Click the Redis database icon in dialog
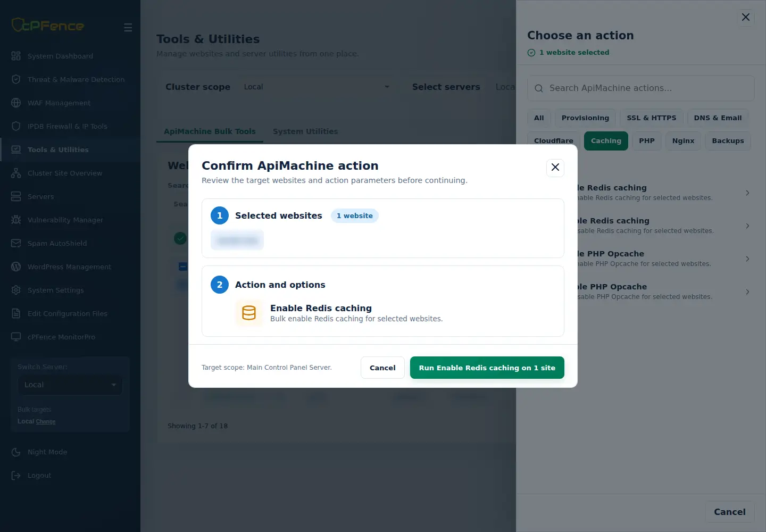 coord(249,313)
